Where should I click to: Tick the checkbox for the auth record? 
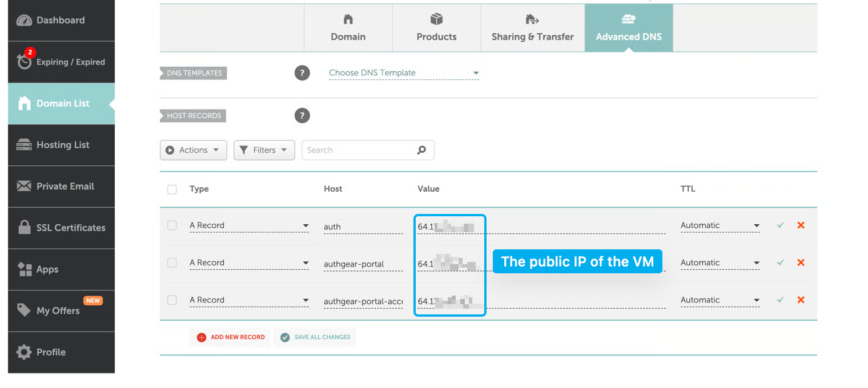tap(172, 225)
